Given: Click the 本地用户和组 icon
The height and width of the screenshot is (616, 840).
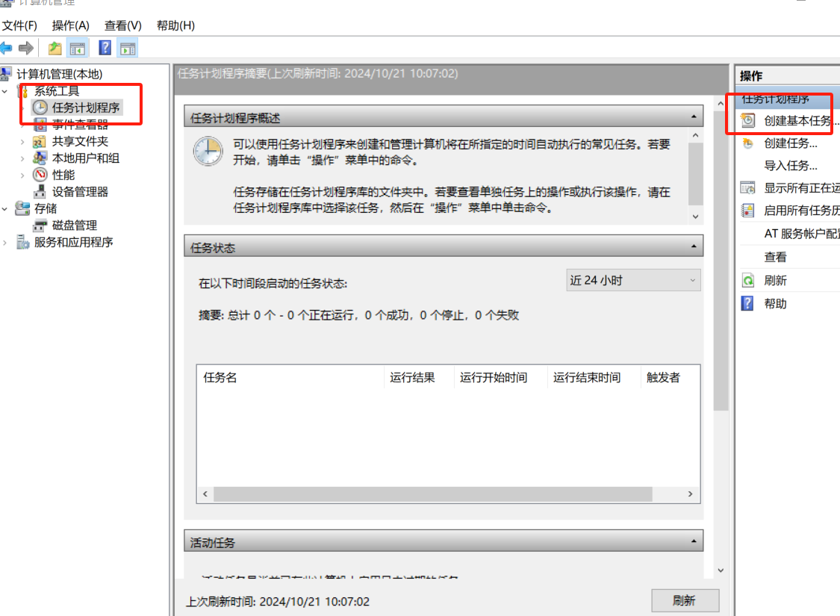Looking at the screenshot, I should pyautogui.click(x=40, y=158).
